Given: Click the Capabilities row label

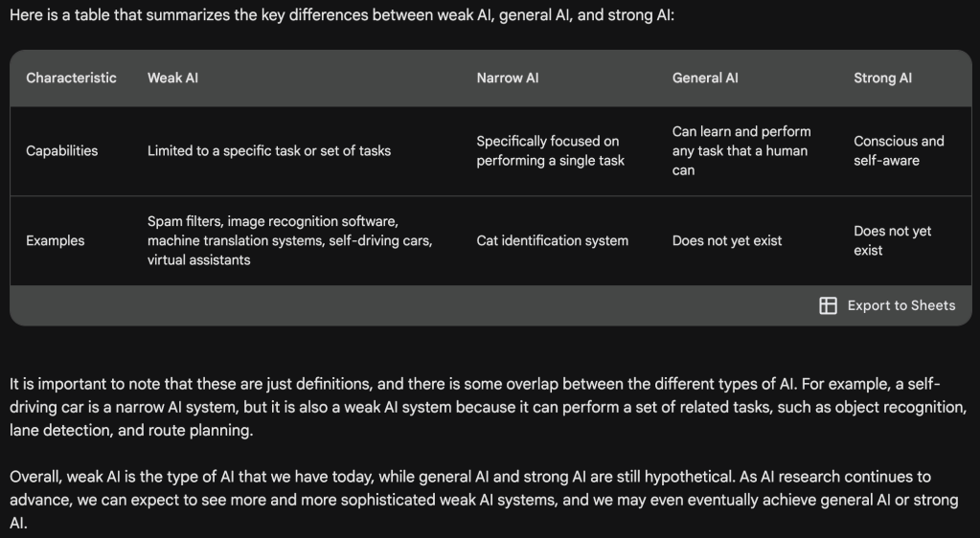Looking at the screenshot, I should [x=61, y=150].
